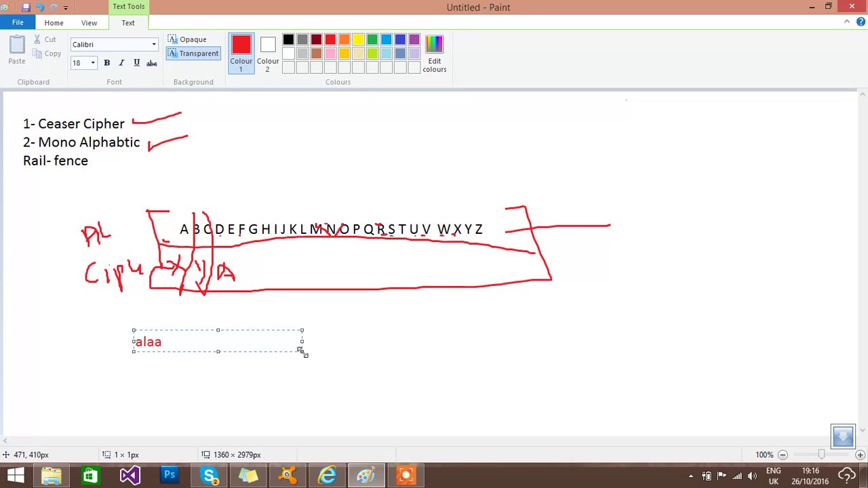
Task: Select Transparent background option
Action: tap(193, 54)
